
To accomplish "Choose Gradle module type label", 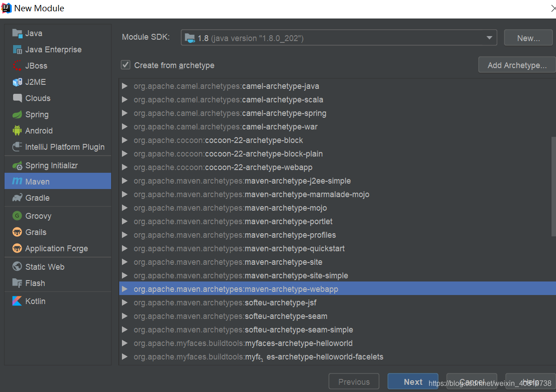I will (x=37, y=198).
